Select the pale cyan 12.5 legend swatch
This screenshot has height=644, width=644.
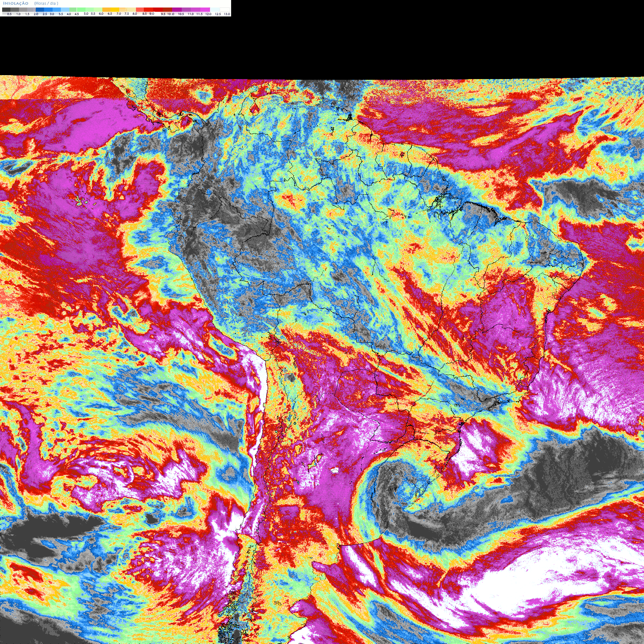215,10
